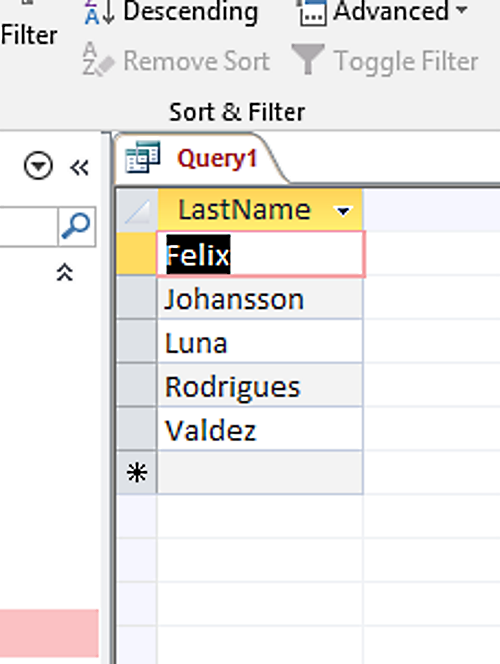This screenshot has height=664, width=500.
Task: Click the Remove Sort icon
Action: click(98, 60)
